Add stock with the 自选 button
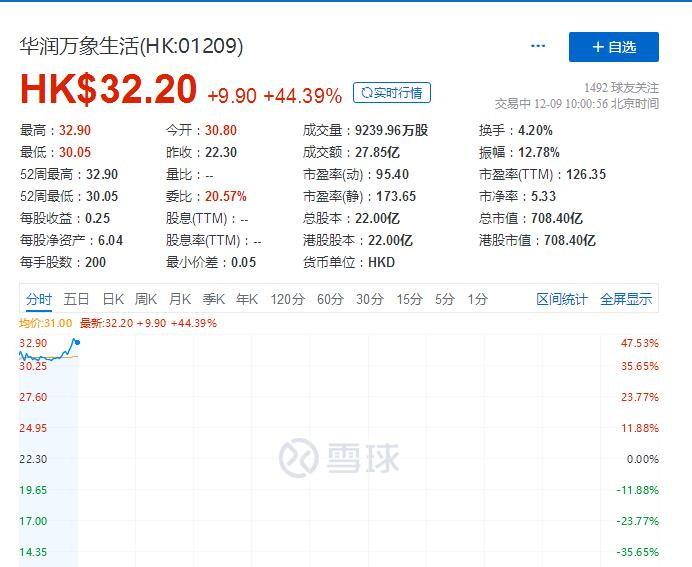The height and width of the screenshot is (567, 692). click(x=613, y=47)
